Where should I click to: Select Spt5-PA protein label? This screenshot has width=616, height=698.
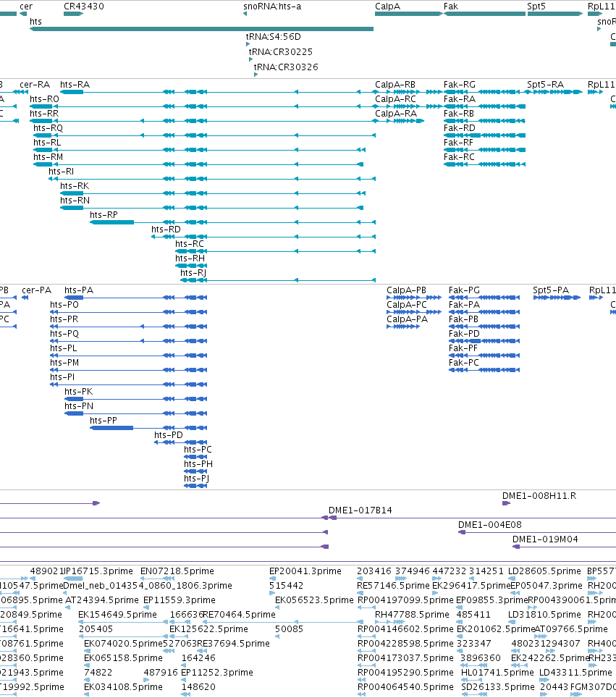[551, 290]
